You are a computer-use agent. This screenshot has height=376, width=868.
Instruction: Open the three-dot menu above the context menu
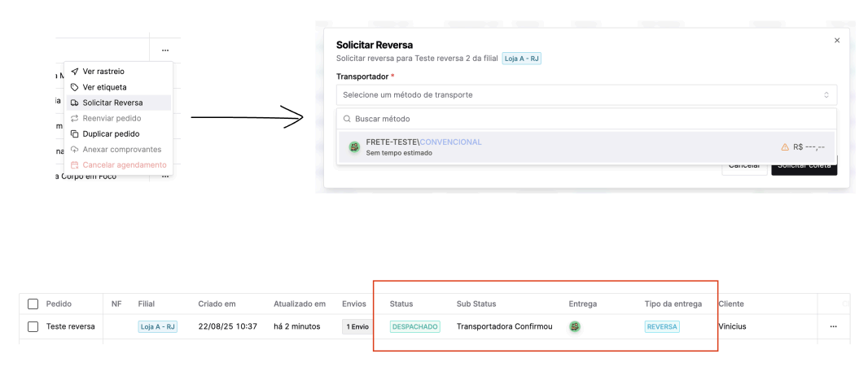click(165, 50)
